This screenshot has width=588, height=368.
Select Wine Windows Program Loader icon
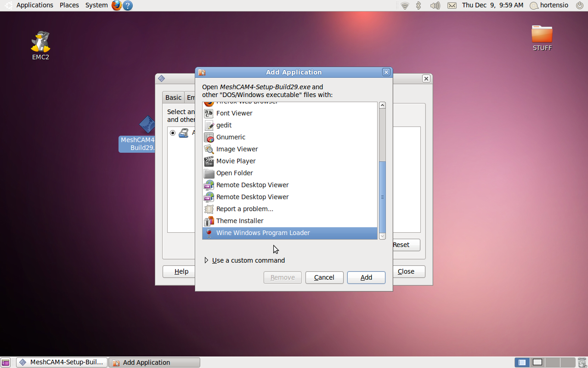pos(209,233)
